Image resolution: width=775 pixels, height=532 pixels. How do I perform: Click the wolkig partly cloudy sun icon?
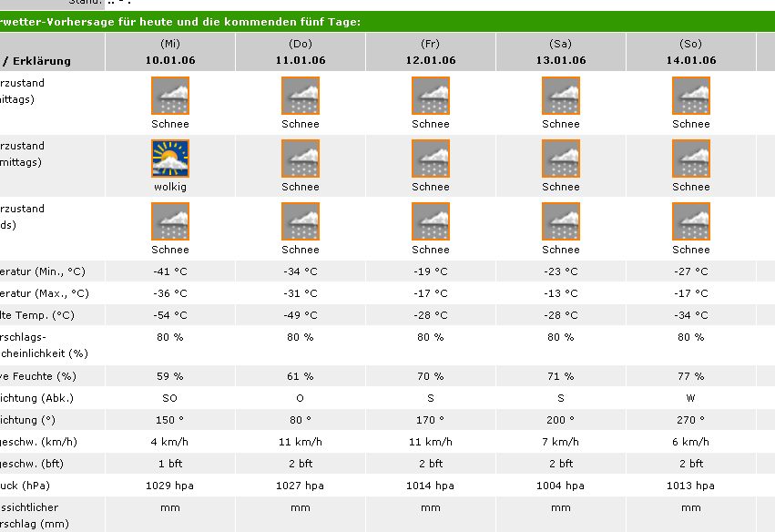(x=170, y=159)
